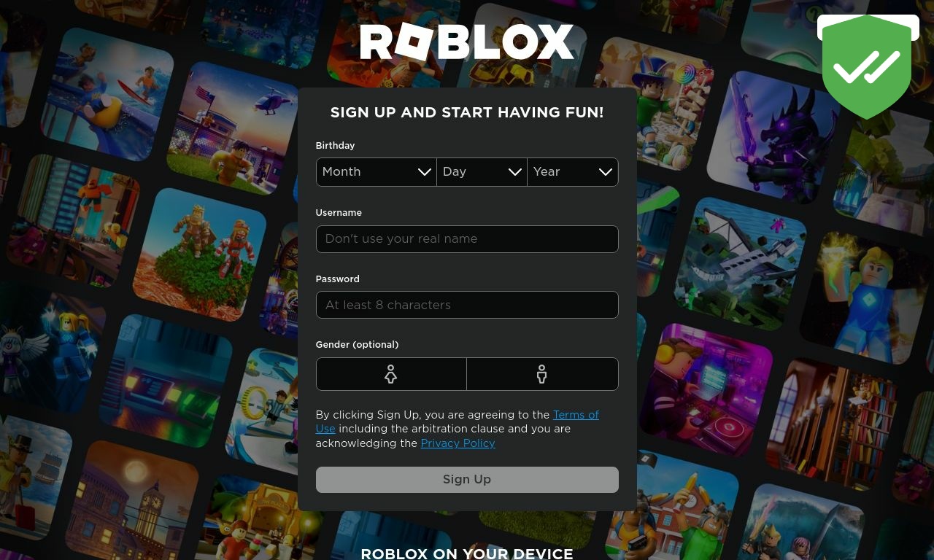Screen dimensions: 934x560
Task: Focus the Password input field
Action: click(x=467, y=305)
